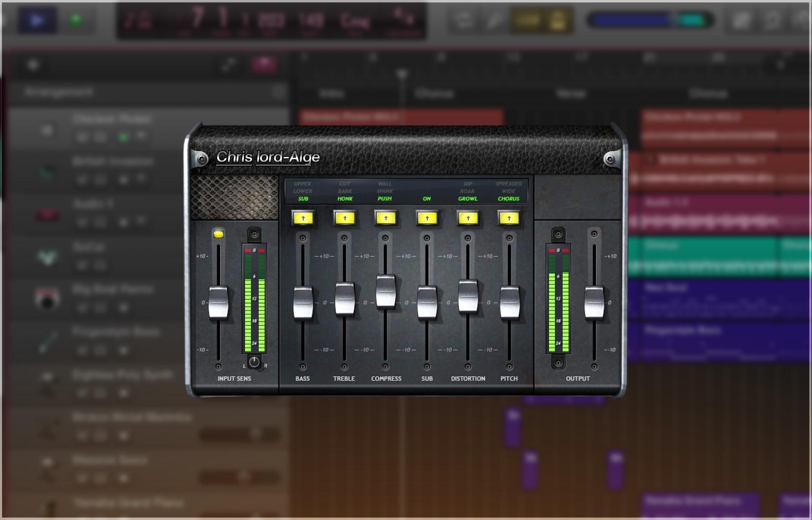Open the notepad icon in the background toolbar
Viewport: 812px width, 520px height.
click(x=742, y=20)
